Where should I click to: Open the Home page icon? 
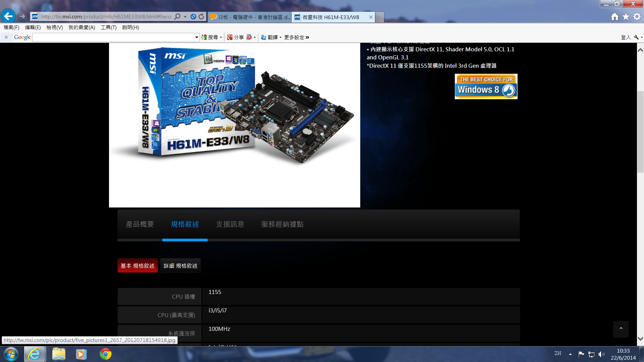coord(614,16)
